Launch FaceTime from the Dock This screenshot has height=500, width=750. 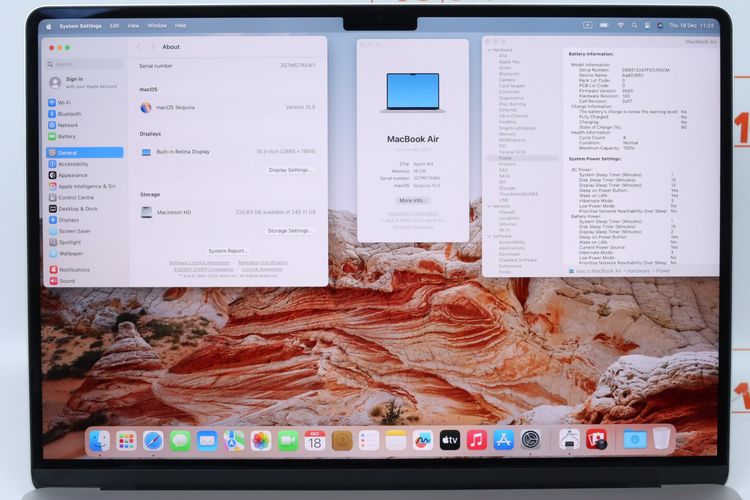coord(288,440)
